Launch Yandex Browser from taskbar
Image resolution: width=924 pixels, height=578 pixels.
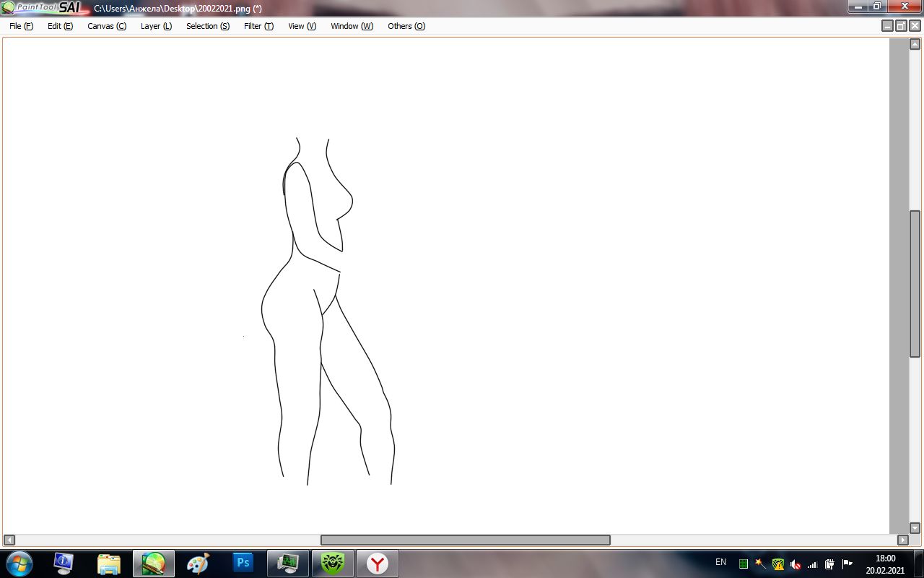[x=377, y=563]
